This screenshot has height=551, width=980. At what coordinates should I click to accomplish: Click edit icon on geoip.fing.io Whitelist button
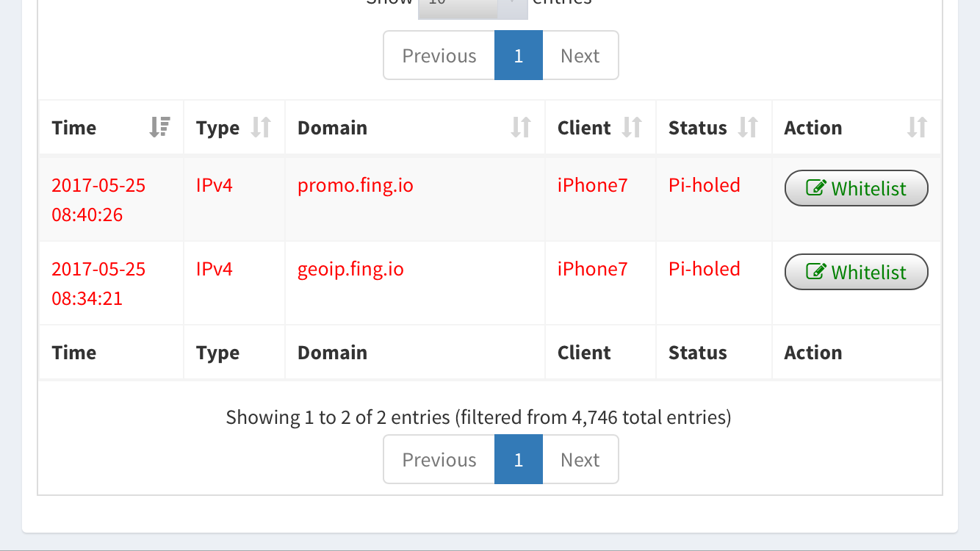click(x=815, y=272)
